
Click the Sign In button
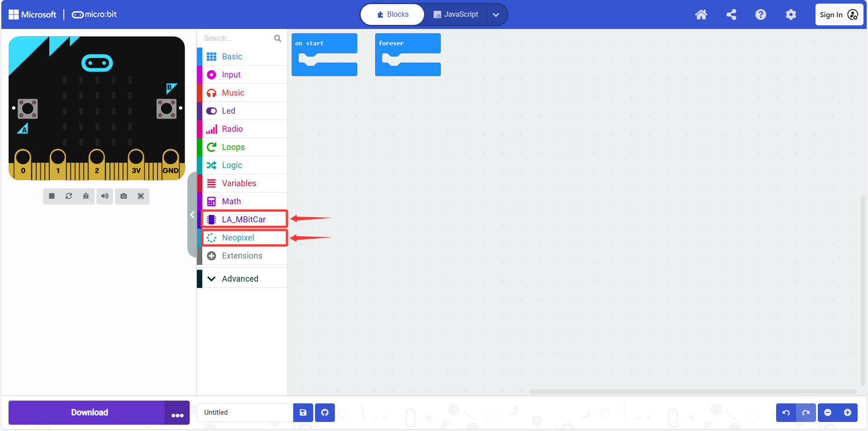click(x=839, y=14)
